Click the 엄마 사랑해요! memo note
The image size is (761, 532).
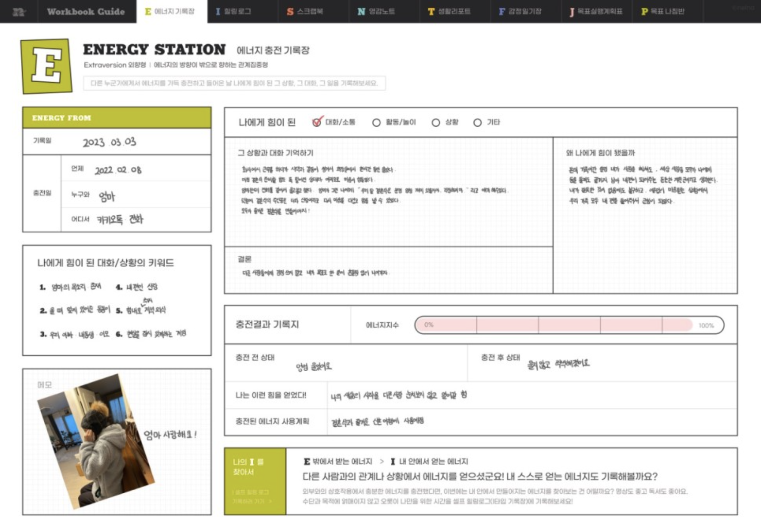pos(170,434)
